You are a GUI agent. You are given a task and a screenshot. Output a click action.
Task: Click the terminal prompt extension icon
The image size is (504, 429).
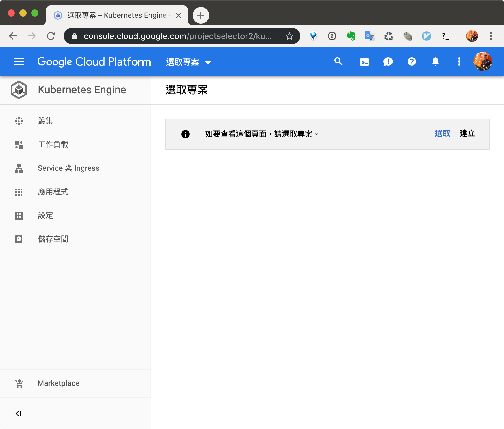[x=446, y=36]
